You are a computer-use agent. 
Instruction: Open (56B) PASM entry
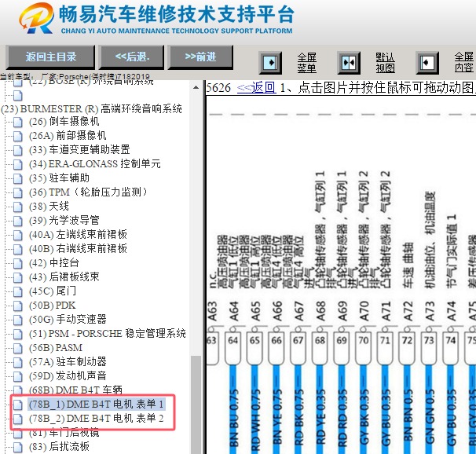[56, 348]
